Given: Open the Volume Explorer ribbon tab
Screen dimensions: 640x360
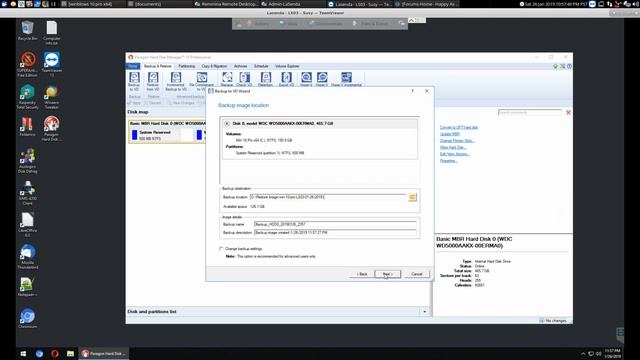Looking at the screenshot, I should pyautogui.click(x=287, y=66).
